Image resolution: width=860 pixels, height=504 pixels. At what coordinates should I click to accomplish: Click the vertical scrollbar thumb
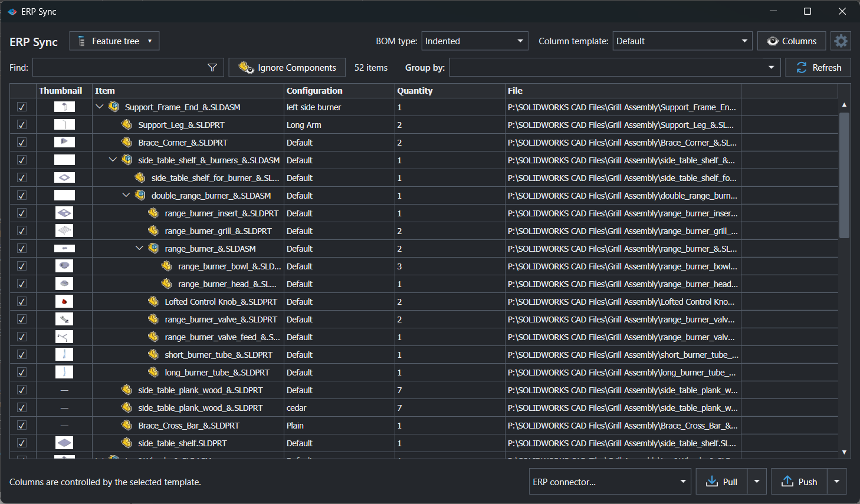(844, 175)
